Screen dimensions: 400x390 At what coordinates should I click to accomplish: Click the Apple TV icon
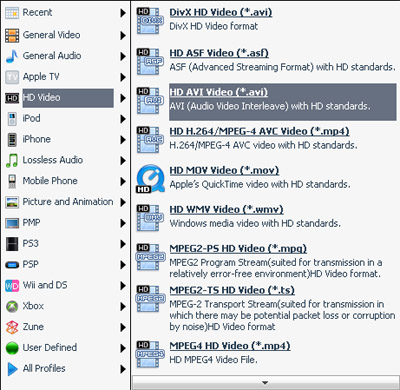tap(12, 77)
